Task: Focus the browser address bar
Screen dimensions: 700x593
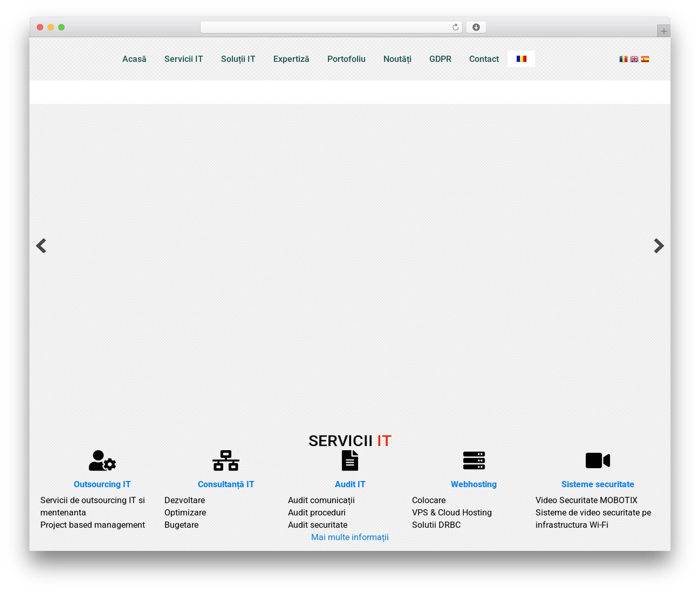Action: [x=331, y=27]
